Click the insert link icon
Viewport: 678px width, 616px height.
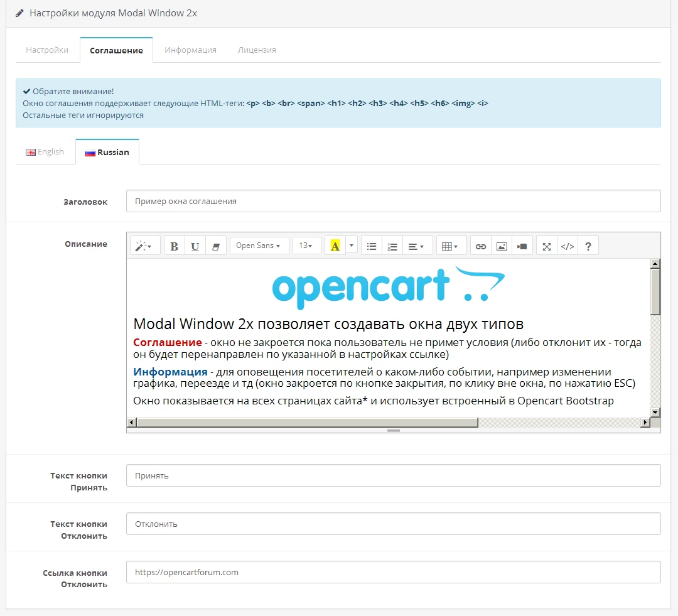click(481, 246)
